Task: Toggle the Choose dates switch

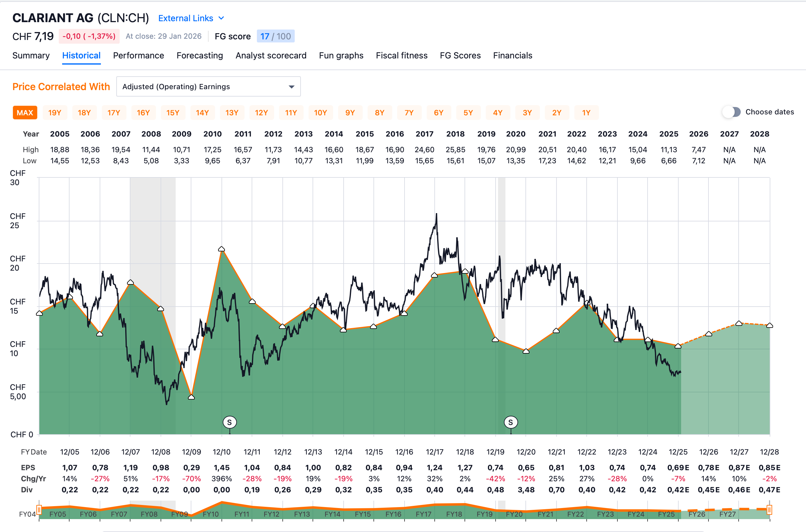Action: click(x=731, y=112)
